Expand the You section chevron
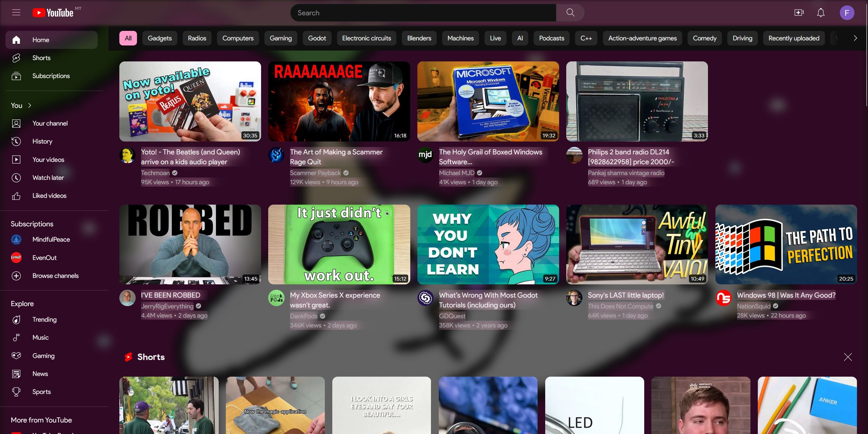The image size is (868, 434). pos(30,106)
